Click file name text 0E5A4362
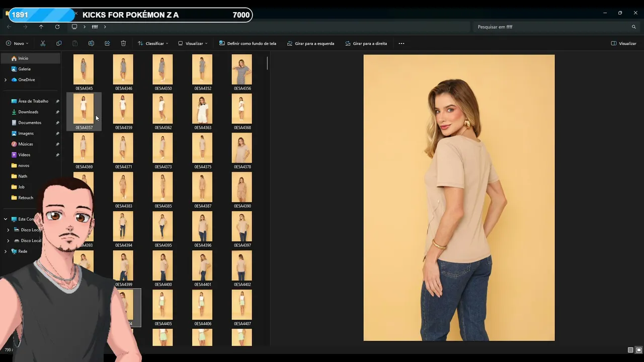Screen dimensions: 644x362 point(163,128)
